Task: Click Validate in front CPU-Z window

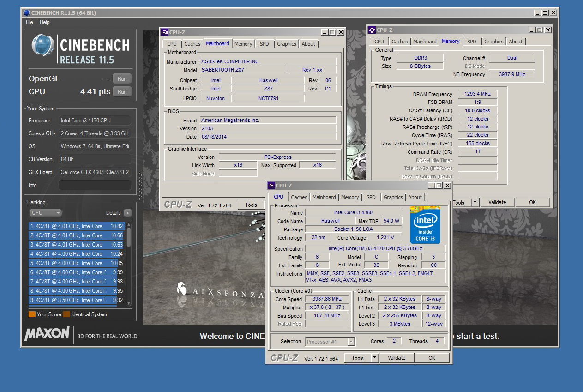Action: [397, 358]
